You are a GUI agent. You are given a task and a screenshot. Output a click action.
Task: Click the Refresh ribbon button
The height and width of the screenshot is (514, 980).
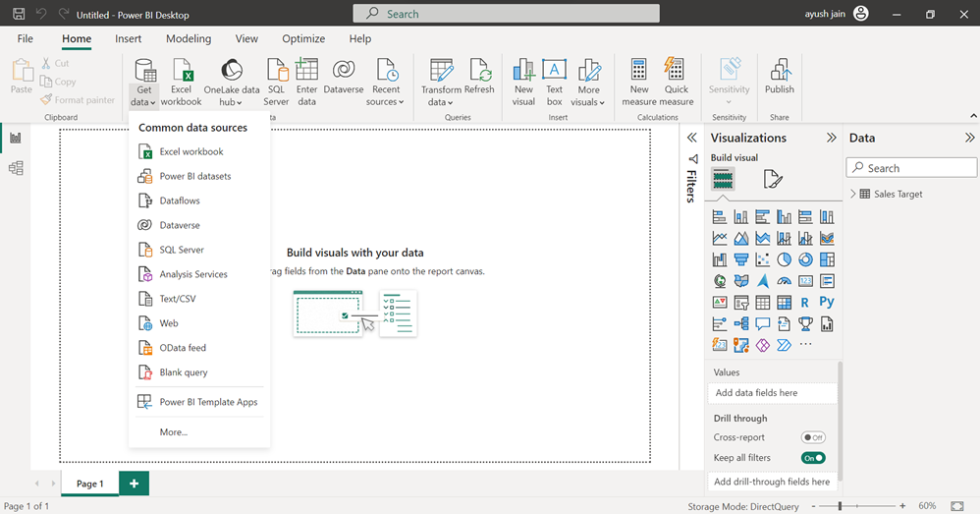coord(479,77)
